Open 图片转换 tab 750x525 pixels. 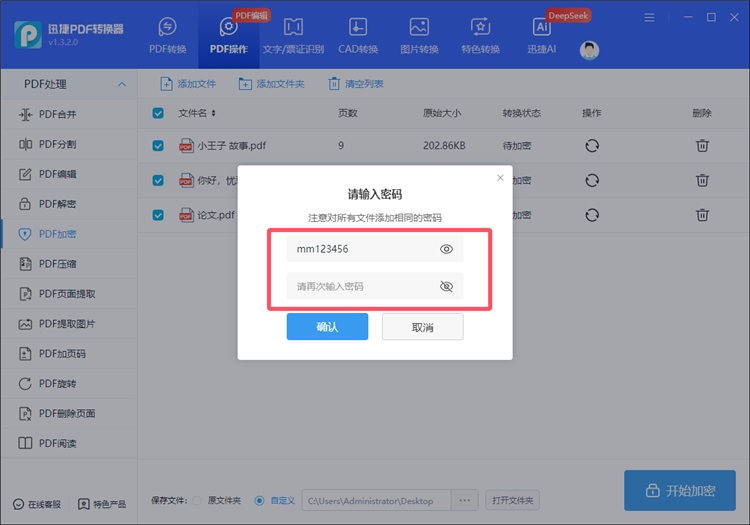click(x=419, y=35)
